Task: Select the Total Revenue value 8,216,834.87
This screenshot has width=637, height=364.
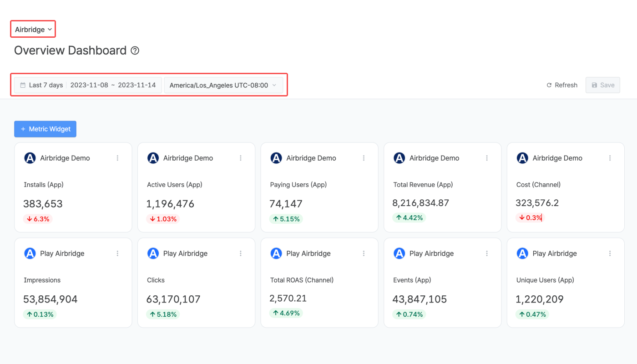Action: tap(420, 203)
